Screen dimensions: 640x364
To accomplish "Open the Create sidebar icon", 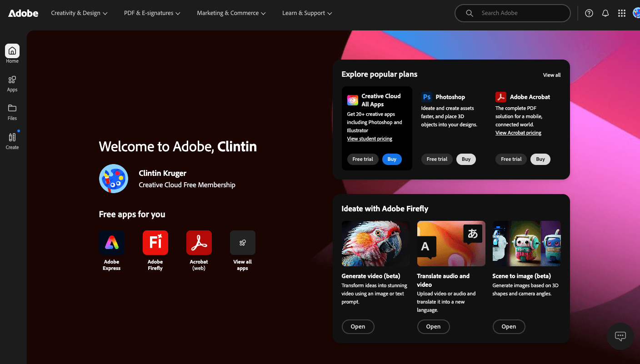I will [x=12, y=137].
